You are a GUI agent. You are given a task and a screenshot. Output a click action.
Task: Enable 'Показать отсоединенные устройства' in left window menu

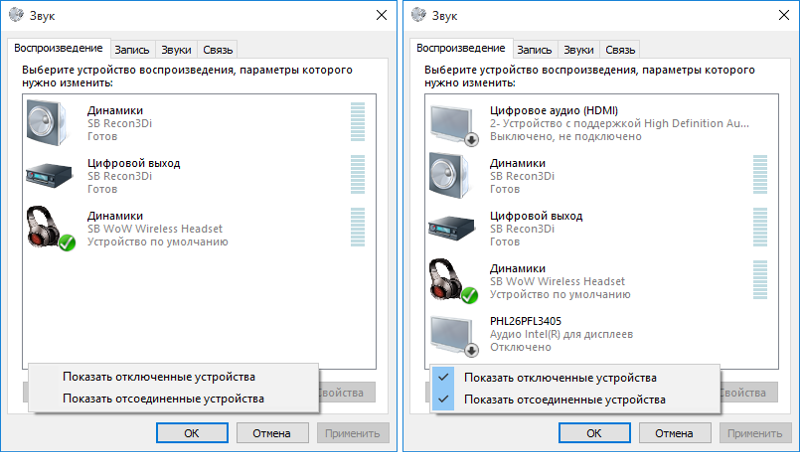tap(173, 398)
